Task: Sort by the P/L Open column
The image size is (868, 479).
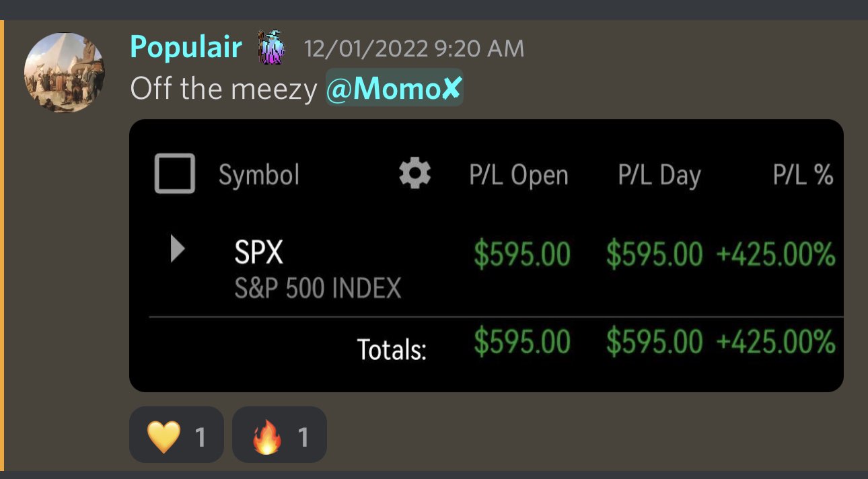Action: [518, 176]
